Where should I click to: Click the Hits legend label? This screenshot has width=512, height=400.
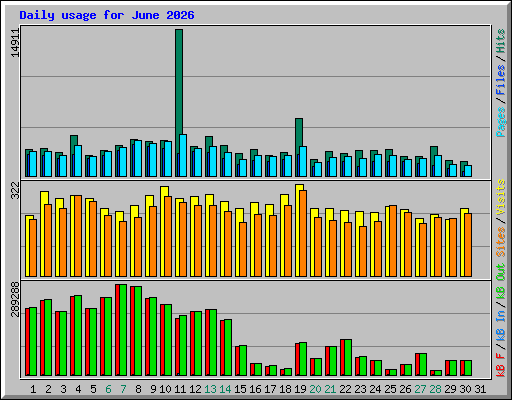[x=501, y=41]
